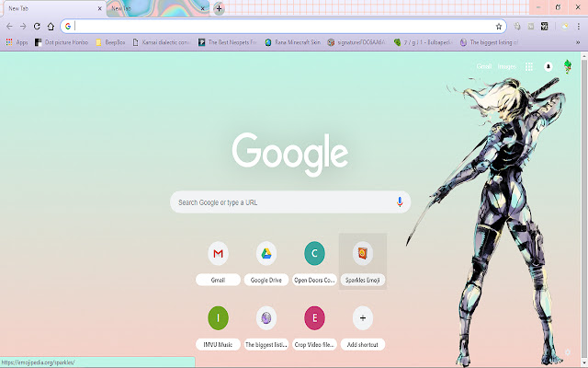This screenshot has width=588, height=368.
Task: Click the black square extension icon
Action: coord(544,27)
